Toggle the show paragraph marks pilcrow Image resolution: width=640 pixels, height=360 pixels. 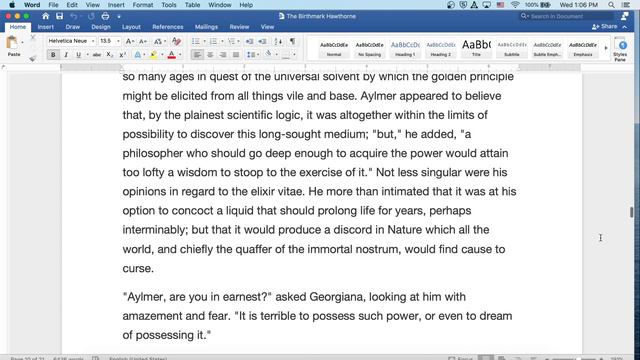click(x=292, y=41)
